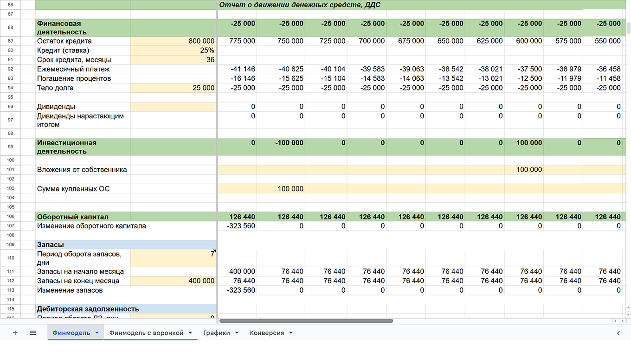Add a new sheet with plus icon
Screen dimensions: 631x364
tap(15, 333)
